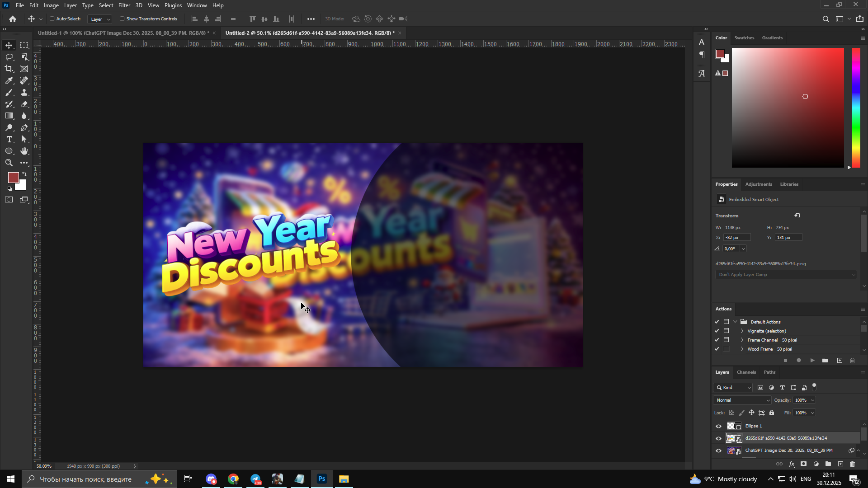Select the Eyedropper tool
The width and height of the screenshot is (868, 488).
(x=9, y=80)
